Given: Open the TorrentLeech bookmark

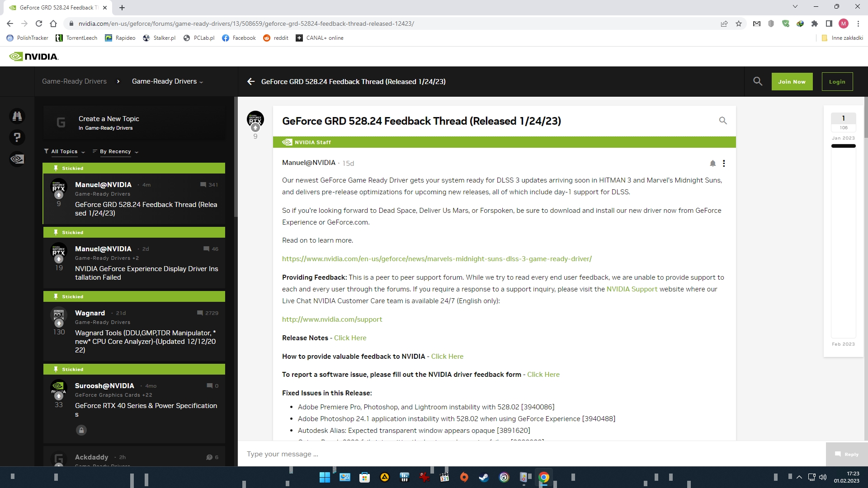Looking at the screenshot, I should pyautogui.click(x=76, y=38).
